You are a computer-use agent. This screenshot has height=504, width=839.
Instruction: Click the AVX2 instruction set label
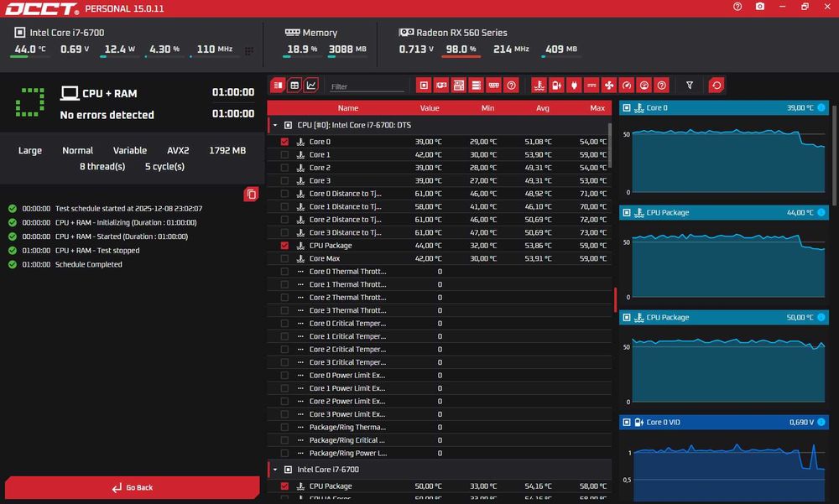tap(178, 150)
